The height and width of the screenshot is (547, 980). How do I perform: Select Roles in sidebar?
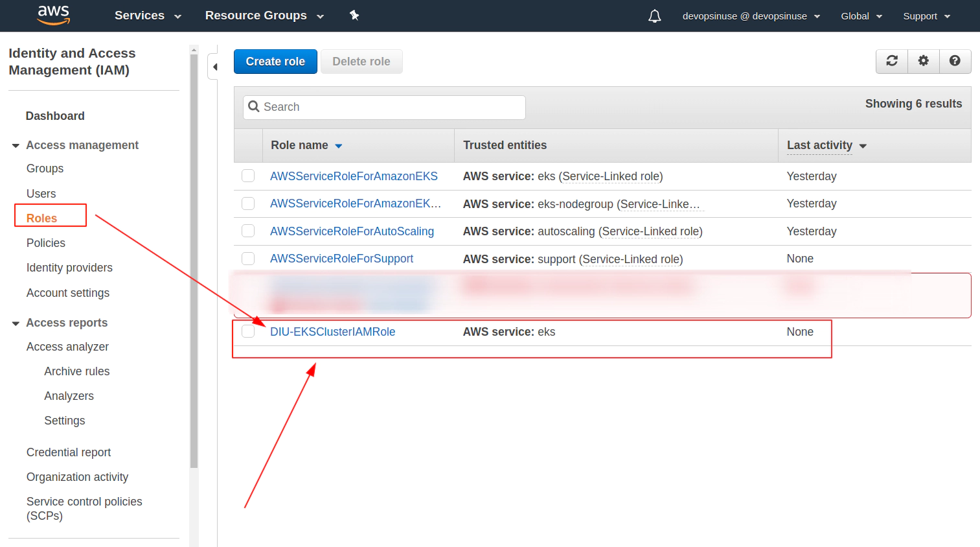tap(41, 218)
